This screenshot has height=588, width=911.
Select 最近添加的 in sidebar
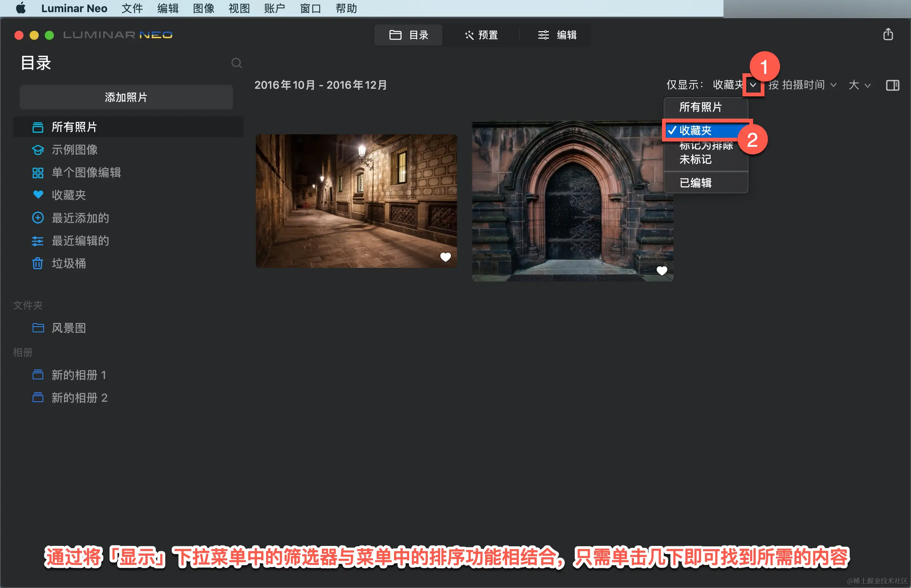point(80,218)
